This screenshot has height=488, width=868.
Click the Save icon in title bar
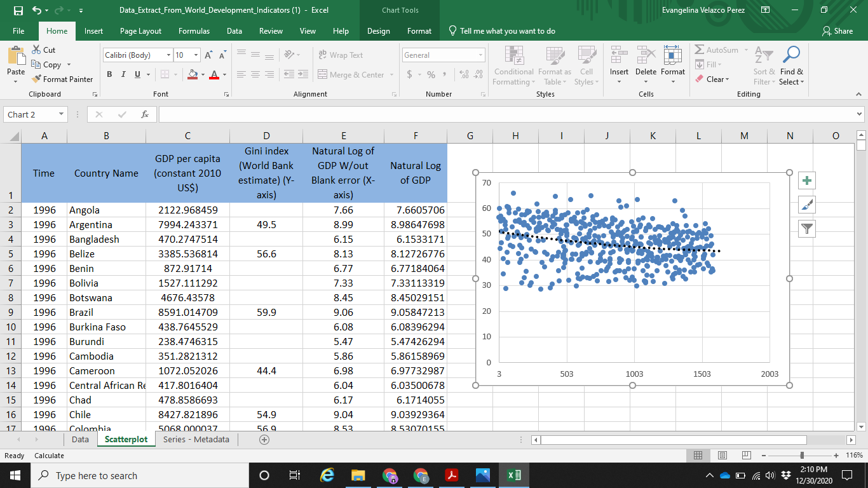click(18, 11)
